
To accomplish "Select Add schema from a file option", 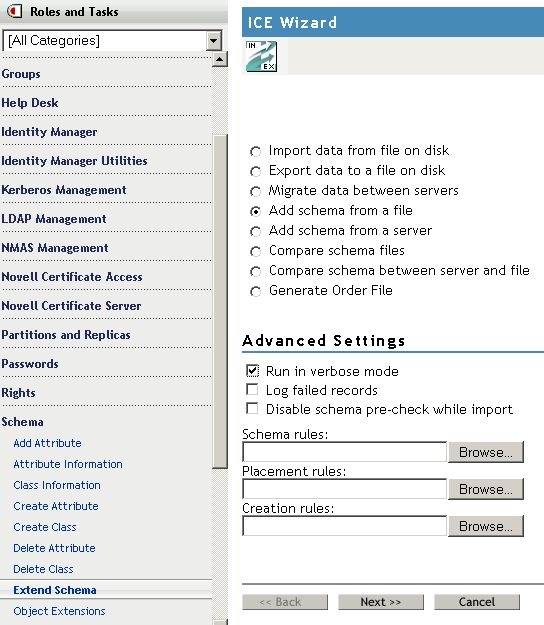I will click(255, 211).
